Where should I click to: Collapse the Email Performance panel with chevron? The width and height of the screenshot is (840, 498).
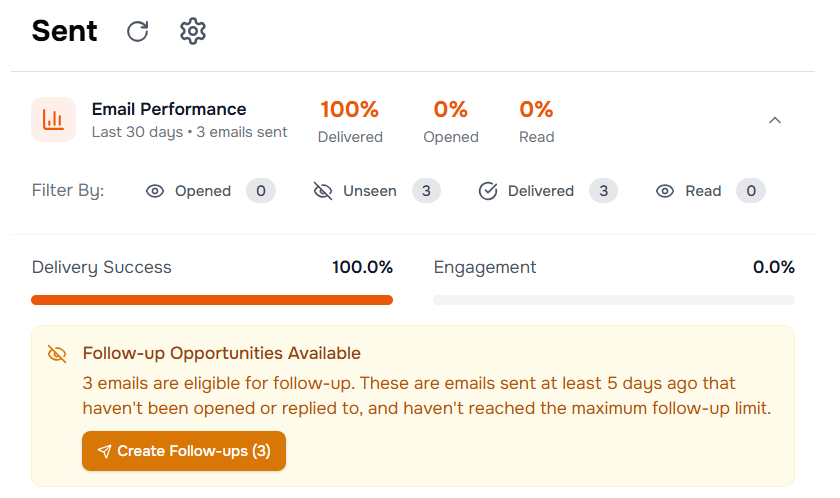(x=775, y=120)
